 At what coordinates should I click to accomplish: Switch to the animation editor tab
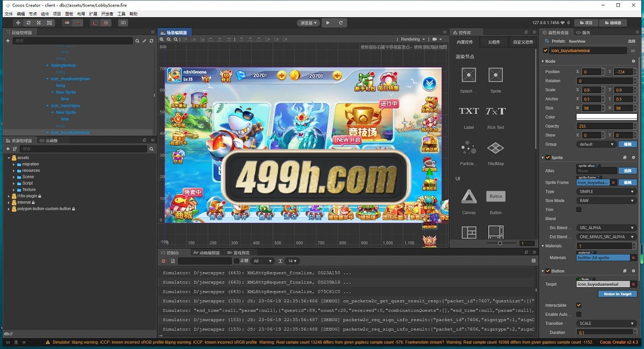[x=207, y=253]
